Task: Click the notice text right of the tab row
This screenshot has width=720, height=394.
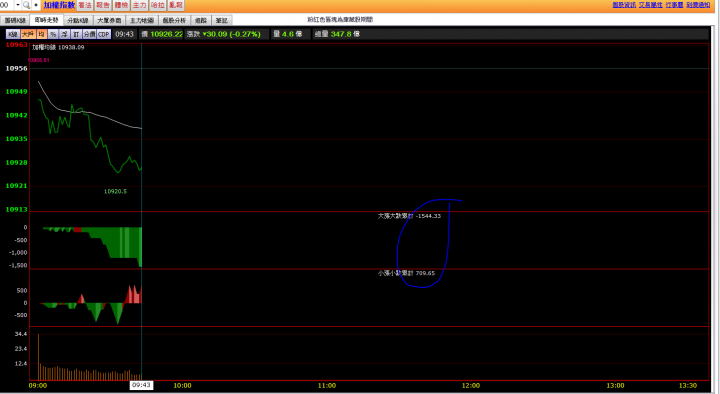Action: coord(340,20)
